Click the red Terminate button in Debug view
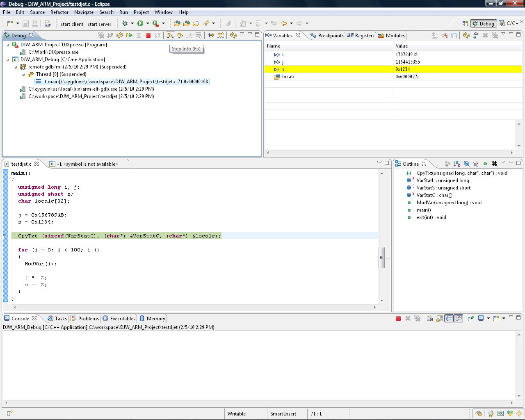This screenshot has height=420, width=525. coord(148,36)
